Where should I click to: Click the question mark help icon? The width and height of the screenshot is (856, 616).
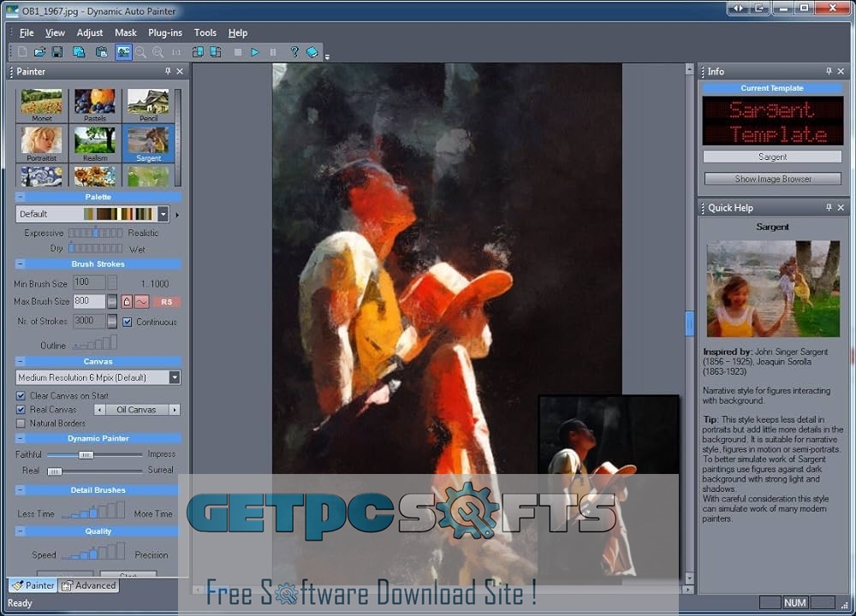click(294, 52)
